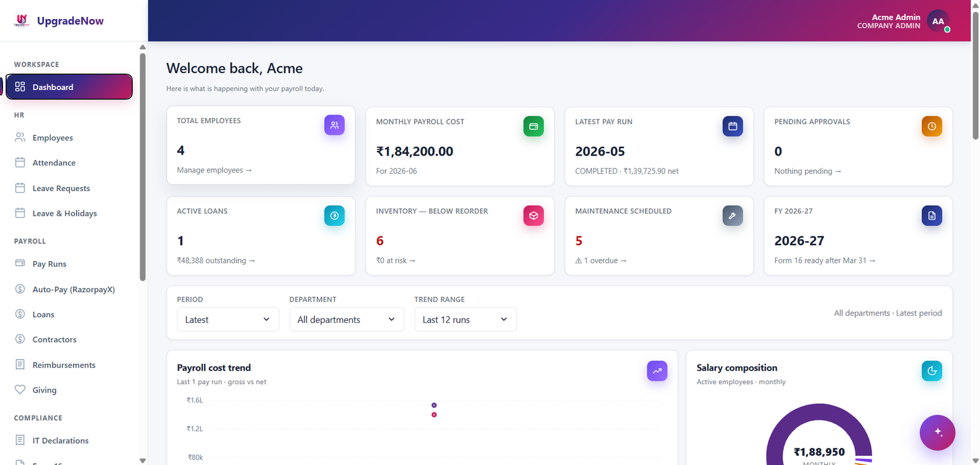Screen dimensions: 980x465
Task: Open Contractors in the sidebar
Action: (69, 339)
